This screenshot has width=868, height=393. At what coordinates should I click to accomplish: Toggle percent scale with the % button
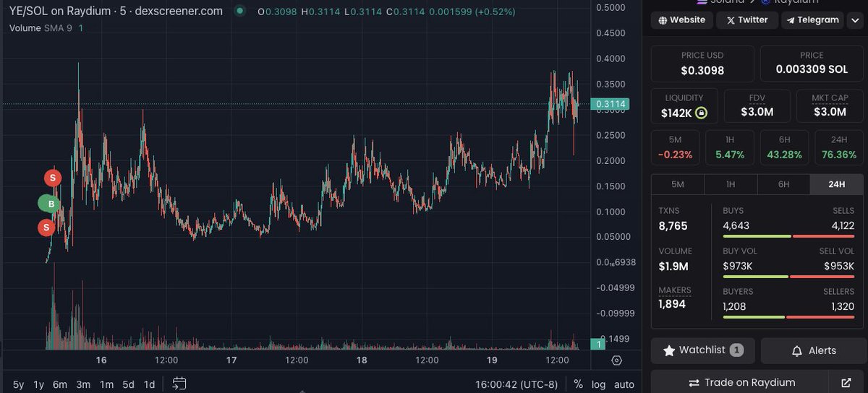pyautogui.click(x=578, y=384)
